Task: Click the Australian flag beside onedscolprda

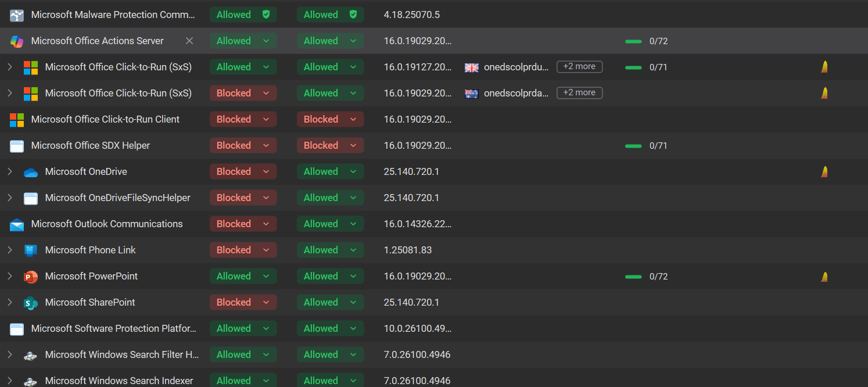Action: tap(471, 94)
